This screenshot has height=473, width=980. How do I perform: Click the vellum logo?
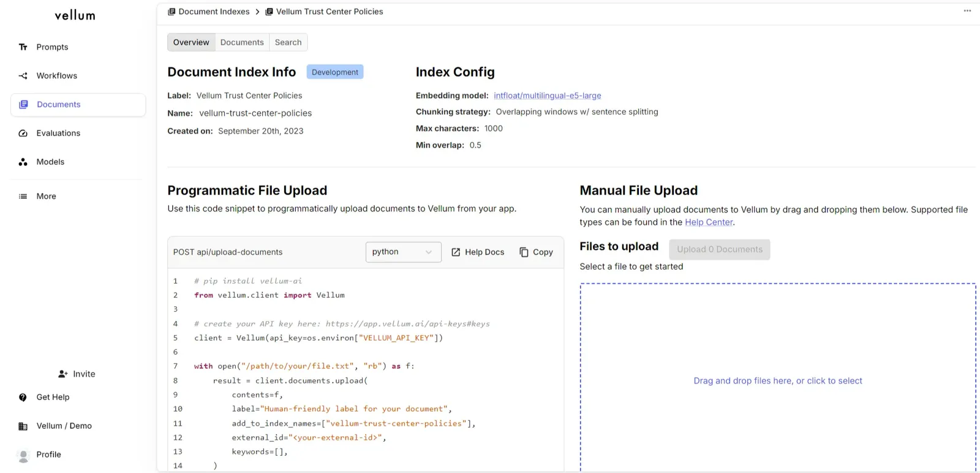(x=75, y=15)
